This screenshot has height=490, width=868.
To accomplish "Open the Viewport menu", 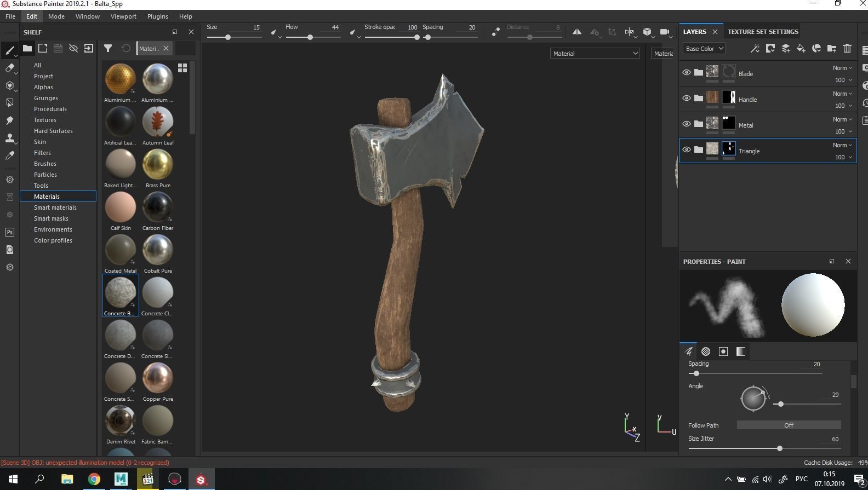I will pyautogui.click(x=123, y=16).
